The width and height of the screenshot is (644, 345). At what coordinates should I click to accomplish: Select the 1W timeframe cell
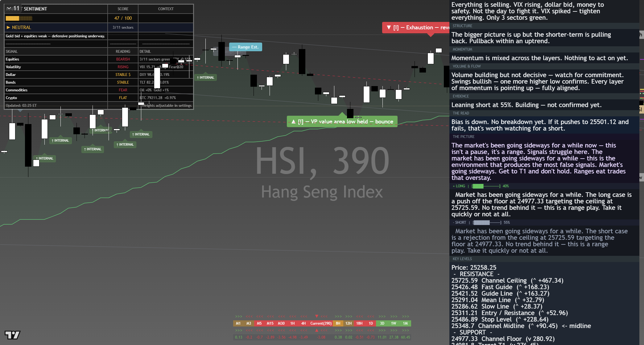coord(394,323)
